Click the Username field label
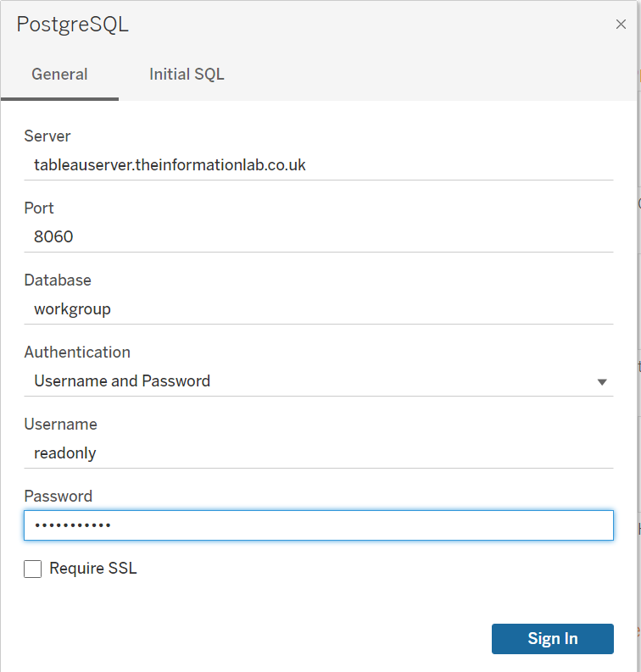This screenshot has height=672, width=641. 60,425
